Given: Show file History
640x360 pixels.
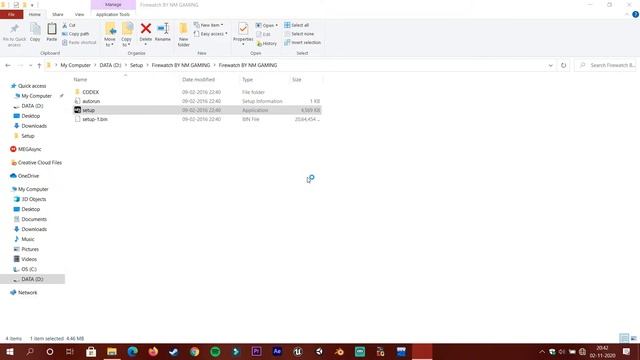Looking at the screenshot, I should point(267,43).
